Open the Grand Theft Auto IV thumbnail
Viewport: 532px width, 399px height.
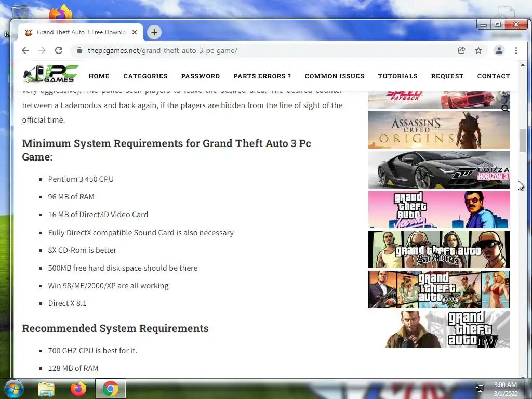point(447,329)
